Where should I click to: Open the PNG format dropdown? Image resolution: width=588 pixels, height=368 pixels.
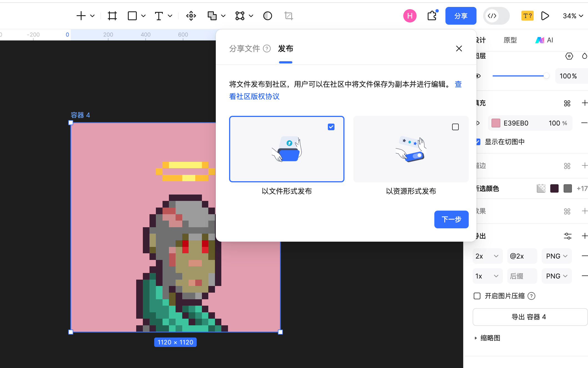pyautogui.click(x=556, y=256)
